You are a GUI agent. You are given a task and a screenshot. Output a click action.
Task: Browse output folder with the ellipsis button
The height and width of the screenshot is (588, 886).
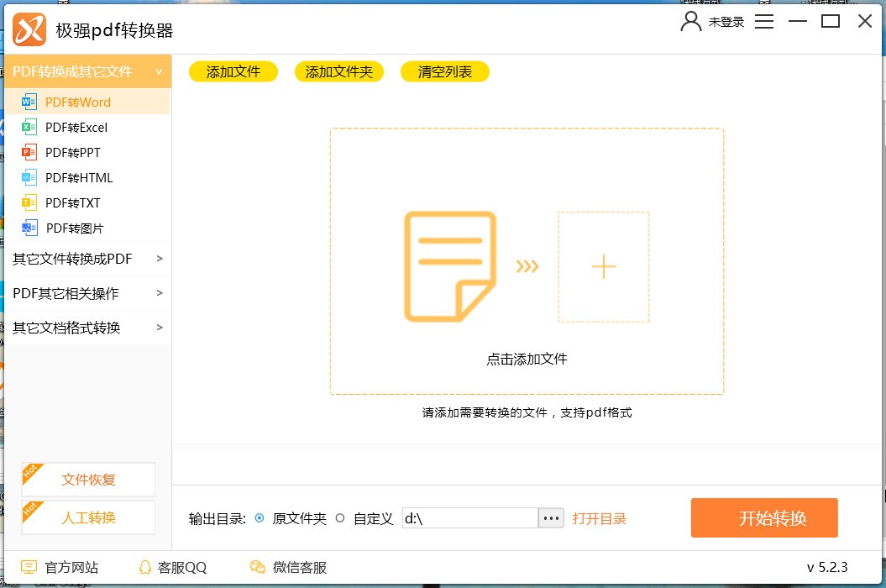coord(551,518)
